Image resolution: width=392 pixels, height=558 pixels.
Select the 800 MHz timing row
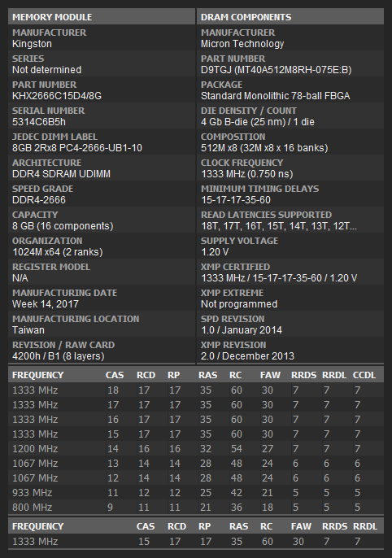click(x=196, y=507)
